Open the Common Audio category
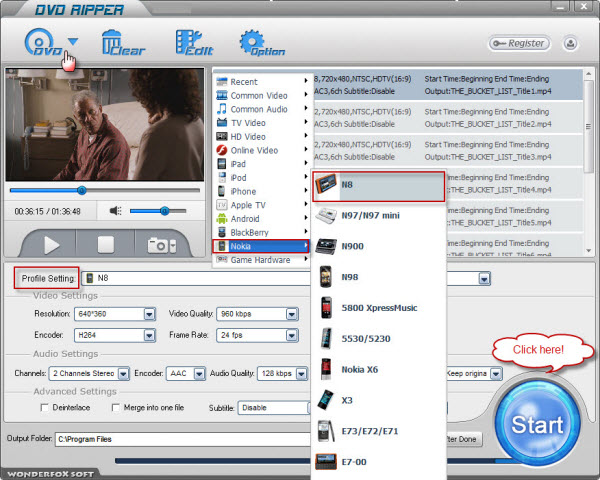Screen dimensions: 600x480 click(x=262, y=109)
